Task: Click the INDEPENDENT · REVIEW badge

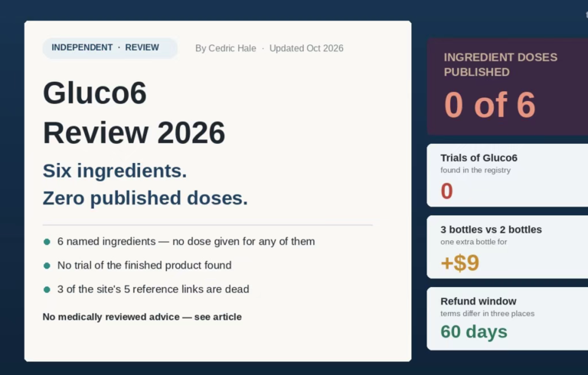Action: (x=110, y=48)
